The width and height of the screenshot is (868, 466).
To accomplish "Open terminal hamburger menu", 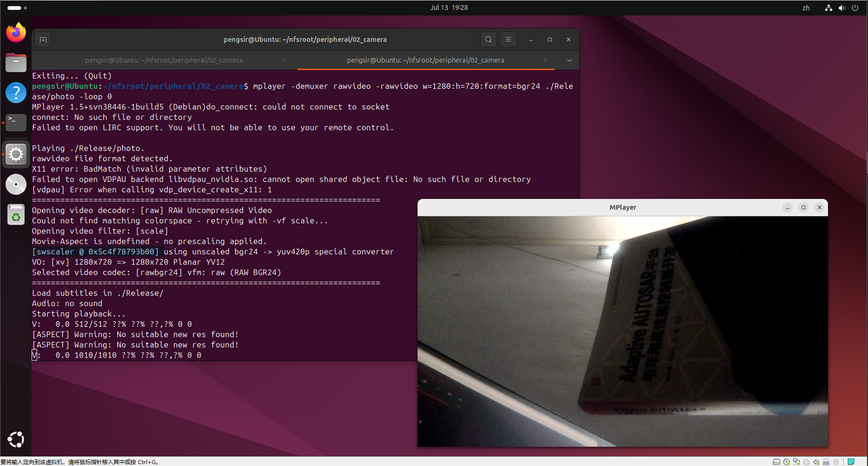I will pos(508,39).
